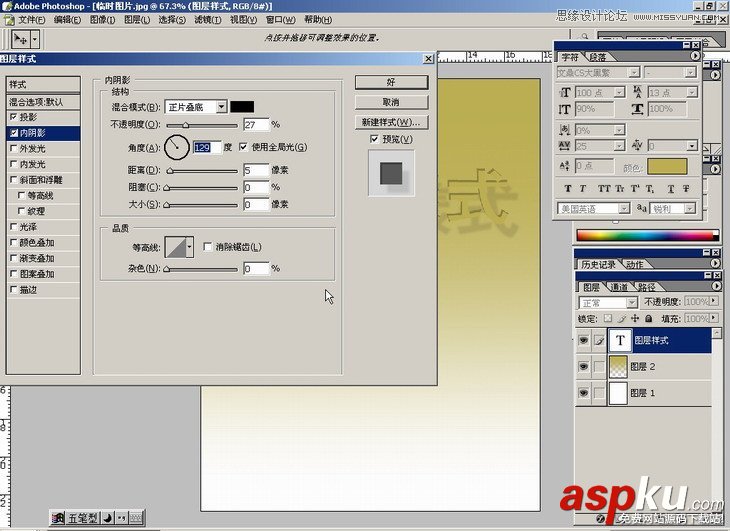Click the angle dial in inner shadow settings
The image size is (730, 531).
(x=176, y=147)
